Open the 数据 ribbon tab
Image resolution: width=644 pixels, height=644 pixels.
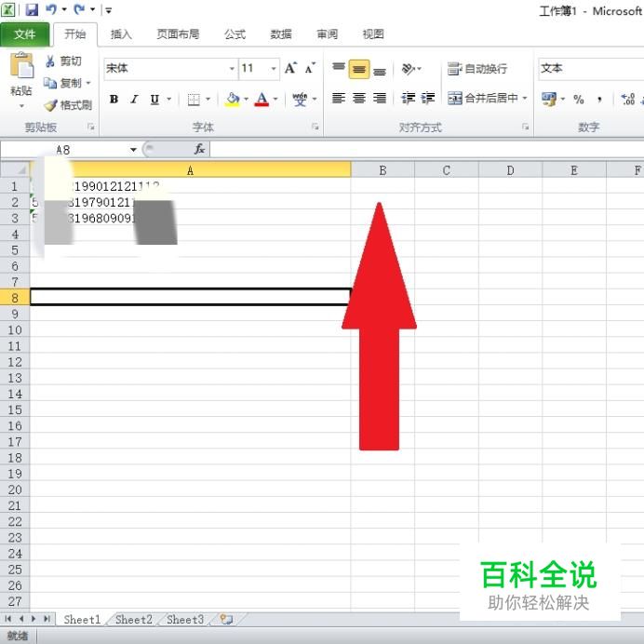point(281,34)
